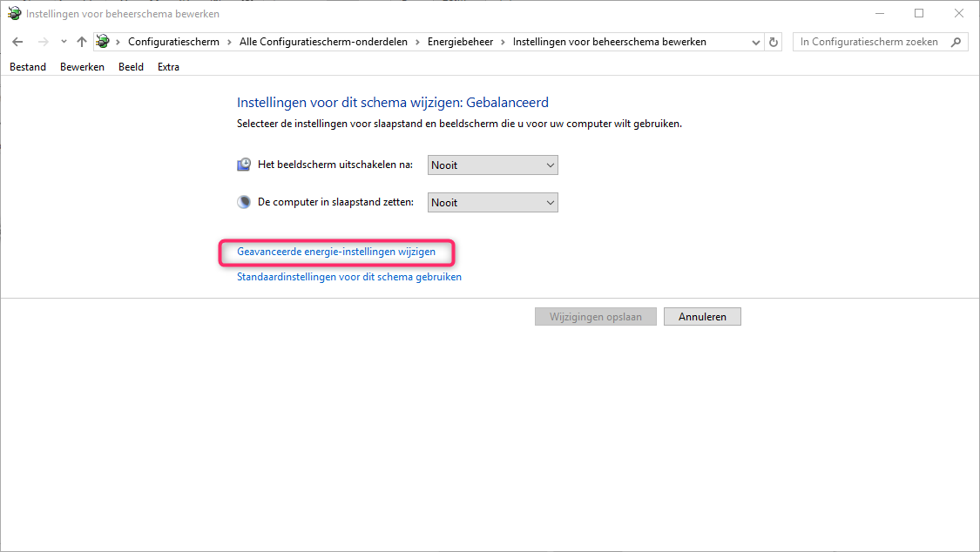Open 'De computer in slaapstand zetten' dropdown
Image resolution: width=980 pixels, height=552 pixels.
coord(492,202)
